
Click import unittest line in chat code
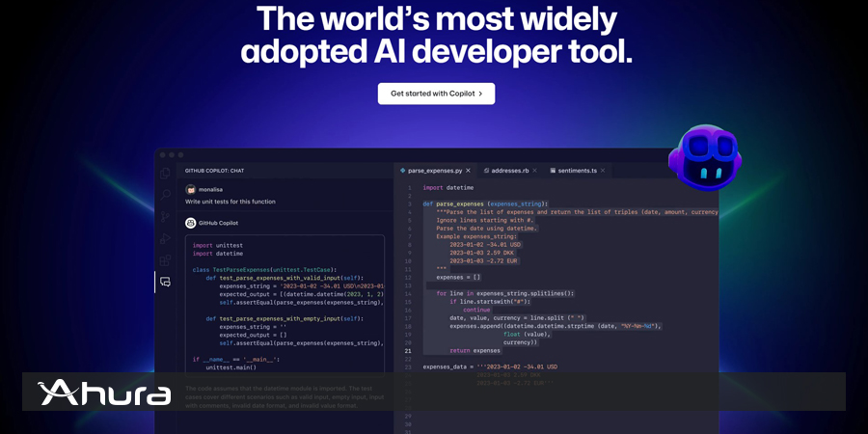click(x=218, y=245)
